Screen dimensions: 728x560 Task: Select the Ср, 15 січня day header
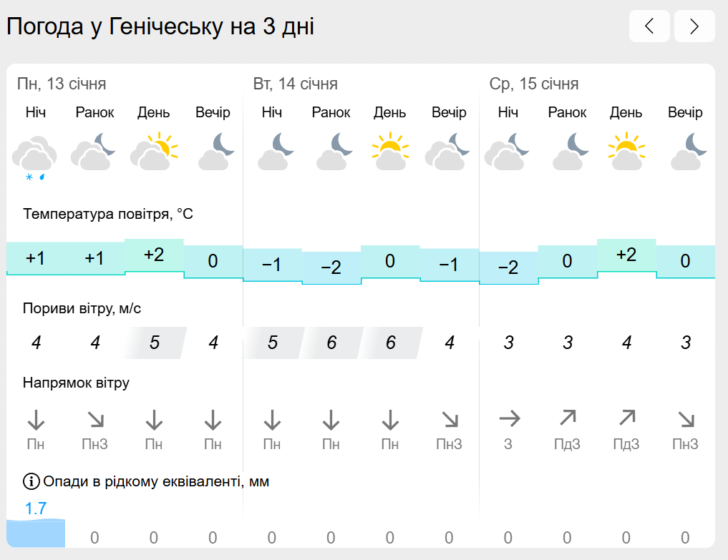pyautogui.click(x=534, y=84)
